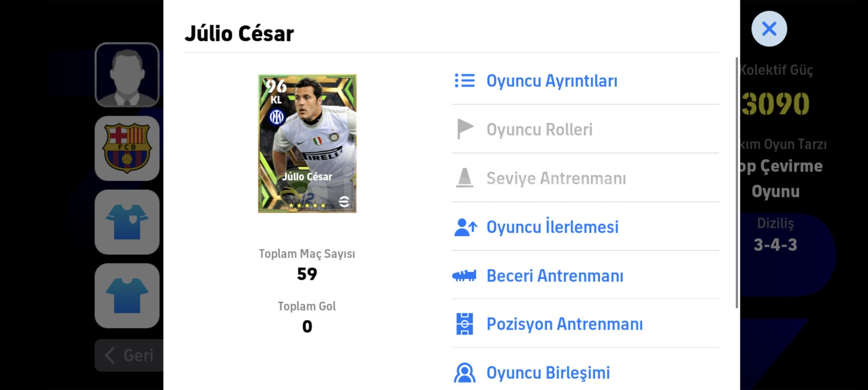Select the manager silhouette avatar icon

[x=127, y=75]
